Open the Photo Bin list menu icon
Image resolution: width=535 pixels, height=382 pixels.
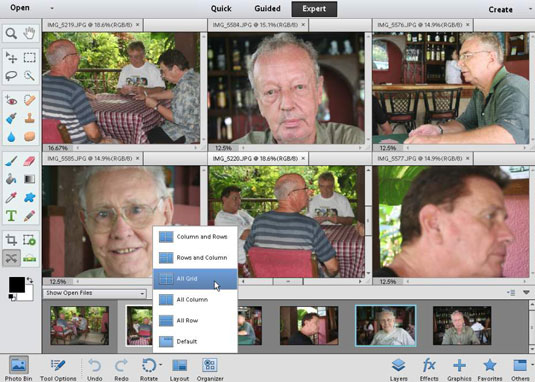pyautogui.click(x=511, y=292)
